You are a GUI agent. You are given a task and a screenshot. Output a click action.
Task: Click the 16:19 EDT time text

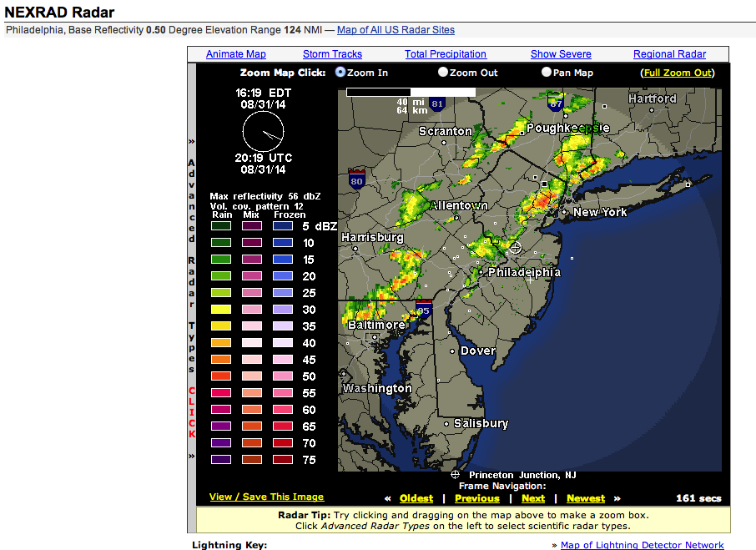pos(263,93)
